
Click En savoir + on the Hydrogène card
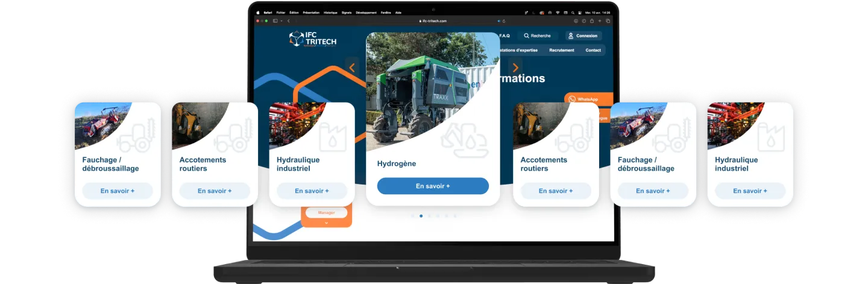click(x=433, y=186)
